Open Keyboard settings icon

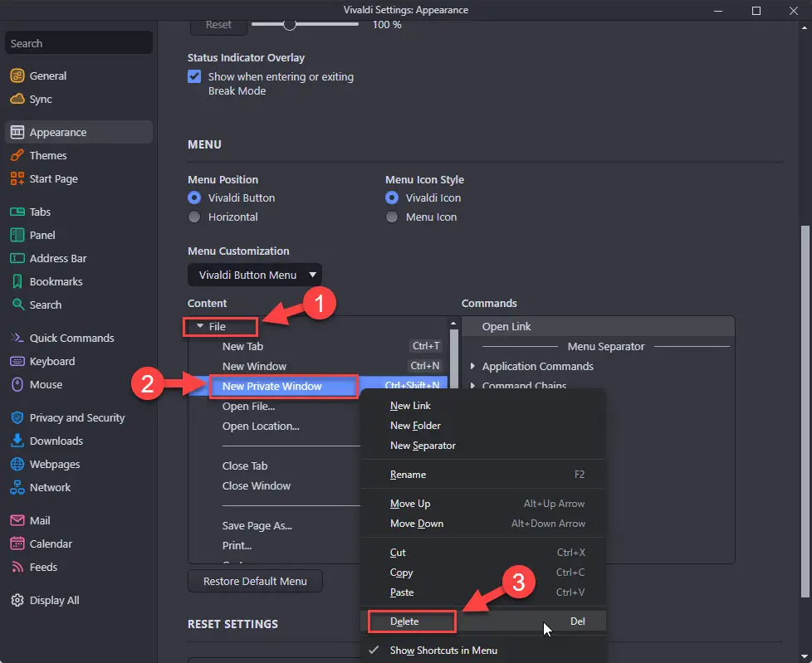click(x=17, y=361)
